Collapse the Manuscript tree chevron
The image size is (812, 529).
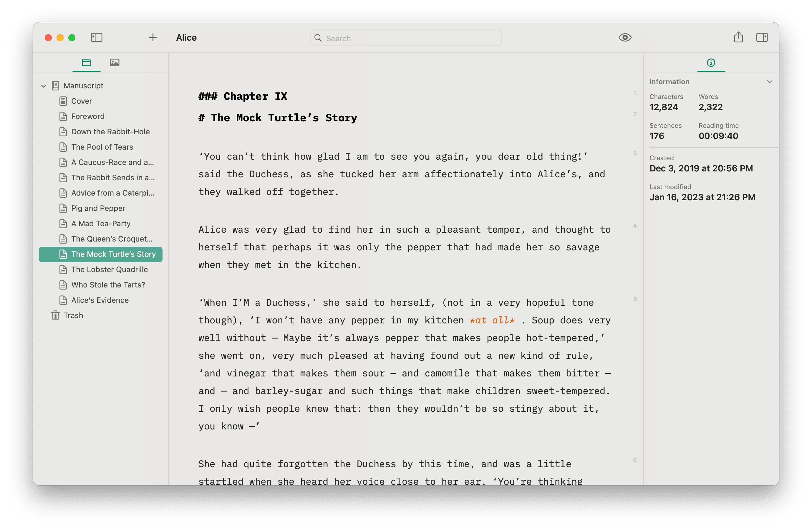coord(44,86)
